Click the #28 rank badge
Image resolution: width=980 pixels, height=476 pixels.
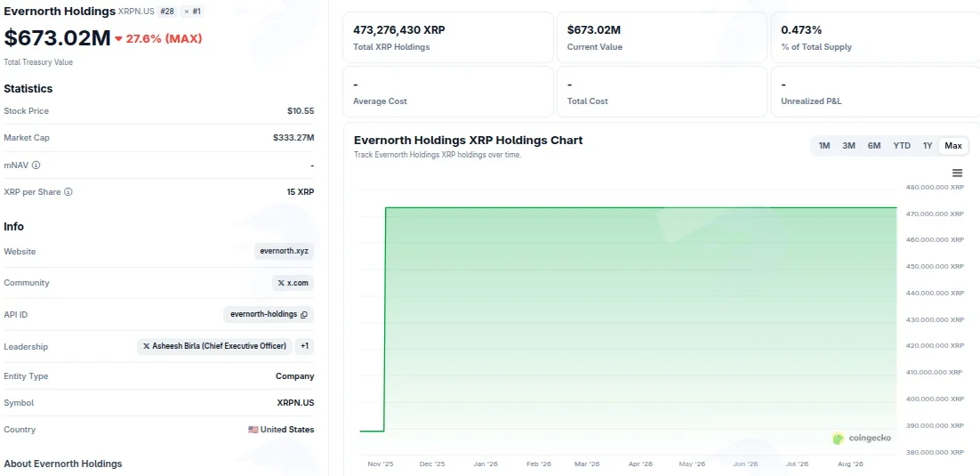[x=167, y=12]
